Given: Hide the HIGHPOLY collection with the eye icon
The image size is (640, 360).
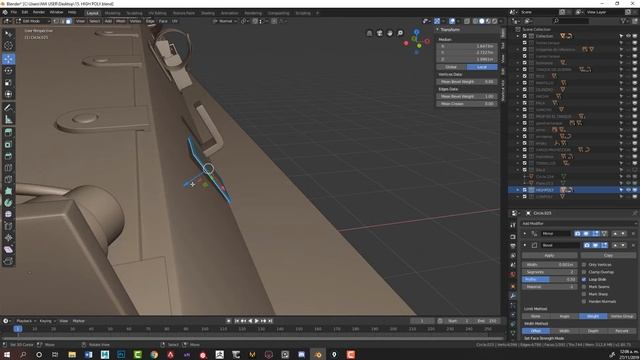Looking at the screenshot, I should tap(628, 190).
